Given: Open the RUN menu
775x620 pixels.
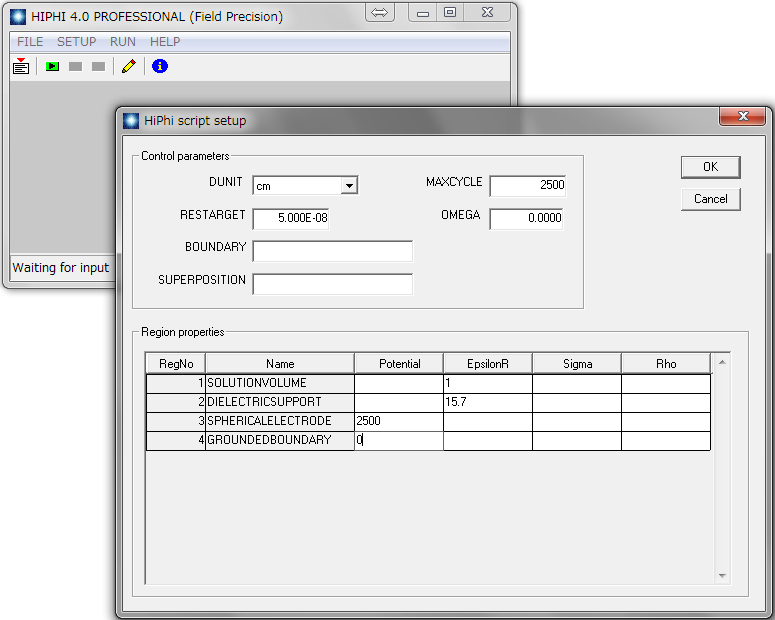Looking at the screenshot, I should click(x=123, y=42).
